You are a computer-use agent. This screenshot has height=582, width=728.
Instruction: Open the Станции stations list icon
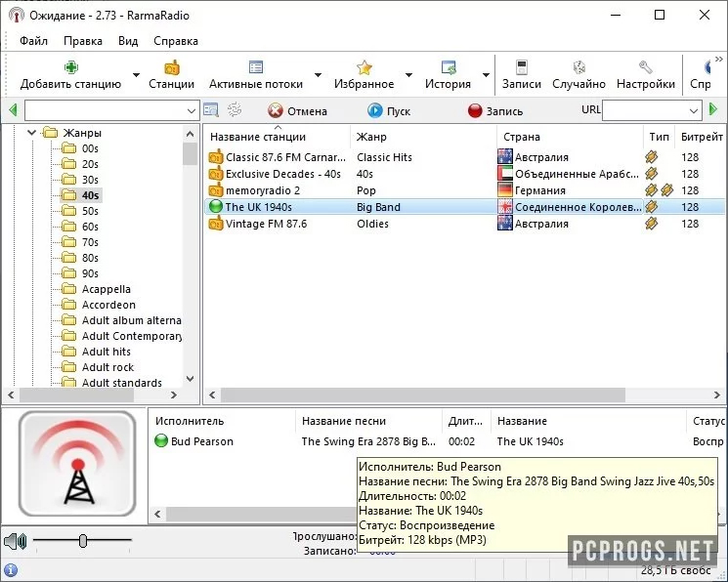pos(171,67)
